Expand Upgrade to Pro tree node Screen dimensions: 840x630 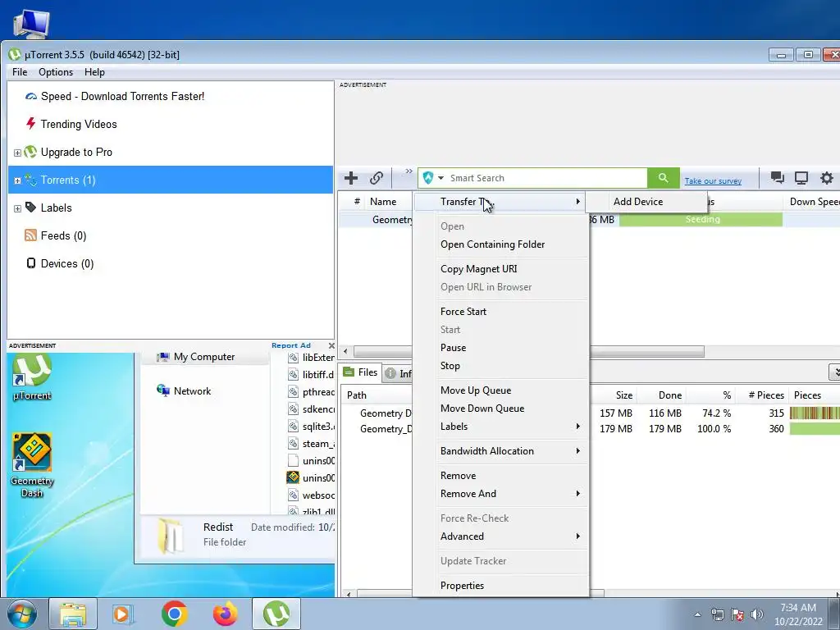click(x=17, y=153)
